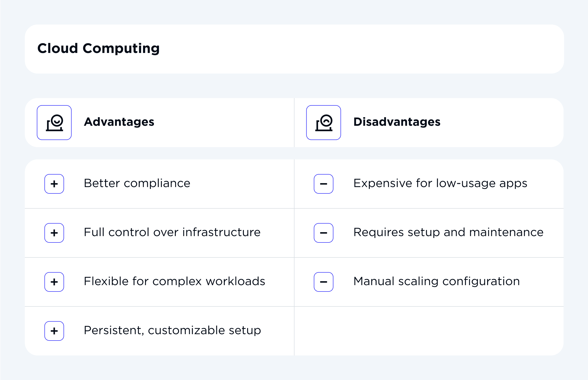Click the plus icon beside Full control over infrastructure
Image resolution: width=588 pixels, height=380 pixels.
[x=54, y=232]
